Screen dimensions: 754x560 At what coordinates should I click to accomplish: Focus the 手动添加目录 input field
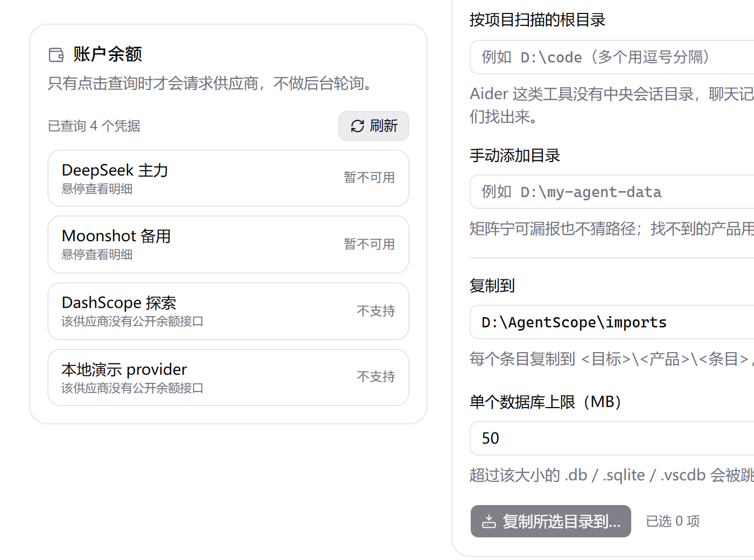coord(612,192)
